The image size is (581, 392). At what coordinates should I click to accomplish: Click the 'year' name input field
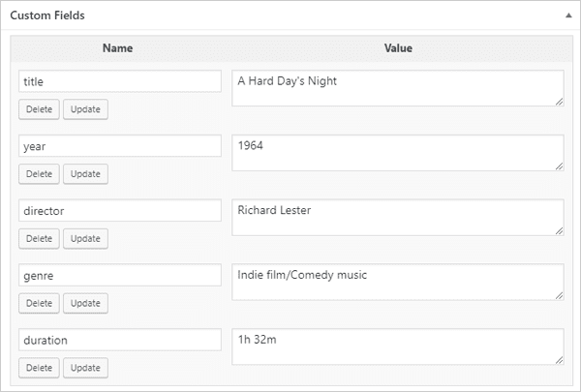120,146
